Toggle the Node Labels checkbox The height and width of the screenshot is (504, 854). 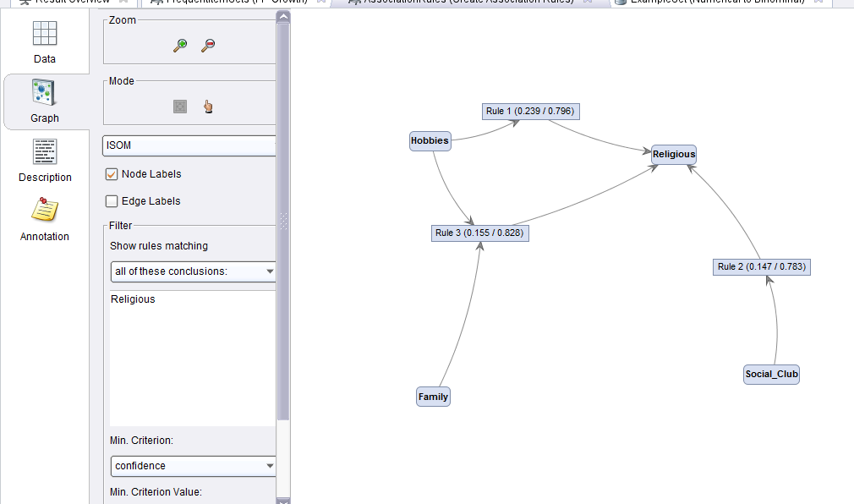[112, 174]
